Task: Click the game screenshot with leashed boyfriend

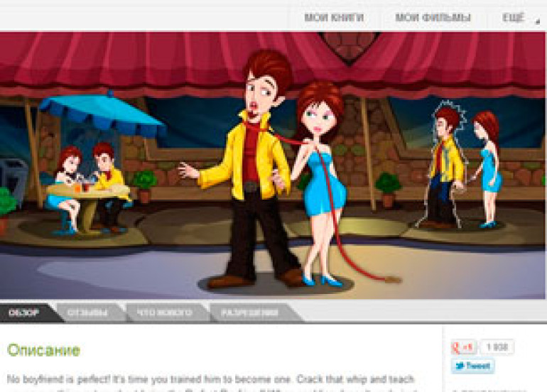Action: pos(273,165)
